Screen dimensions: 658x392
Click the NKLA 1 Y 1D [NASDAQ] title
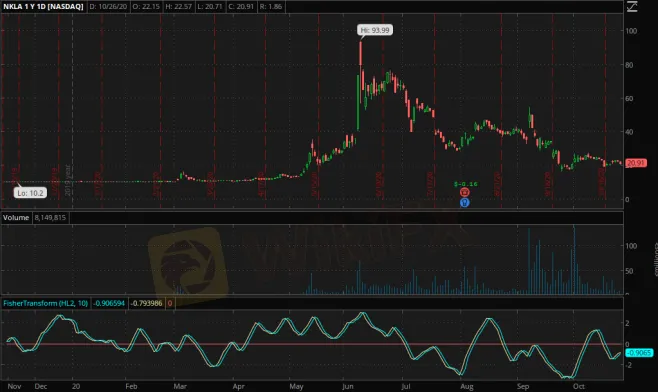click(x=43, y=7)
